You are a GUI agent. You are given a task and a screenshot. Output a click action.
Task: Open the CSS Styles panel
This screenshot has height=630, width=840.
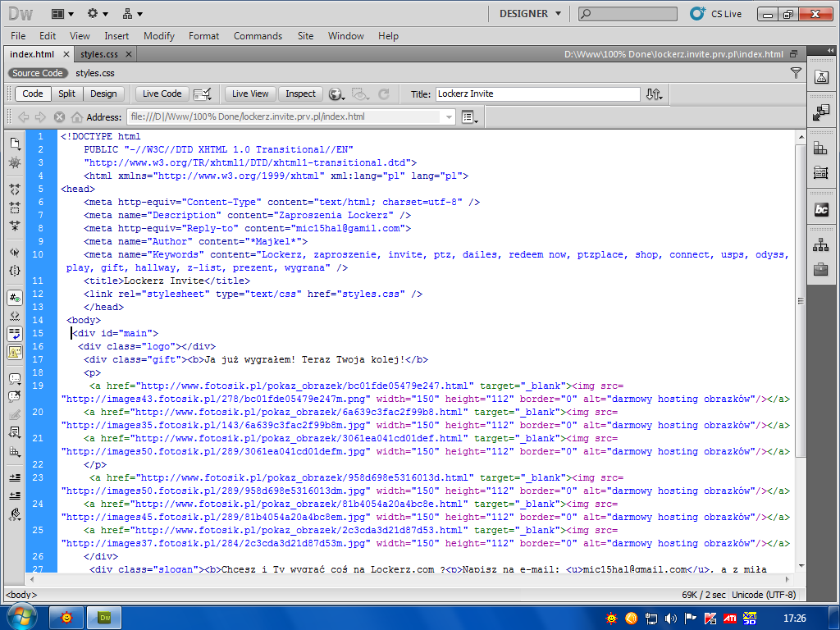point(821,148)
